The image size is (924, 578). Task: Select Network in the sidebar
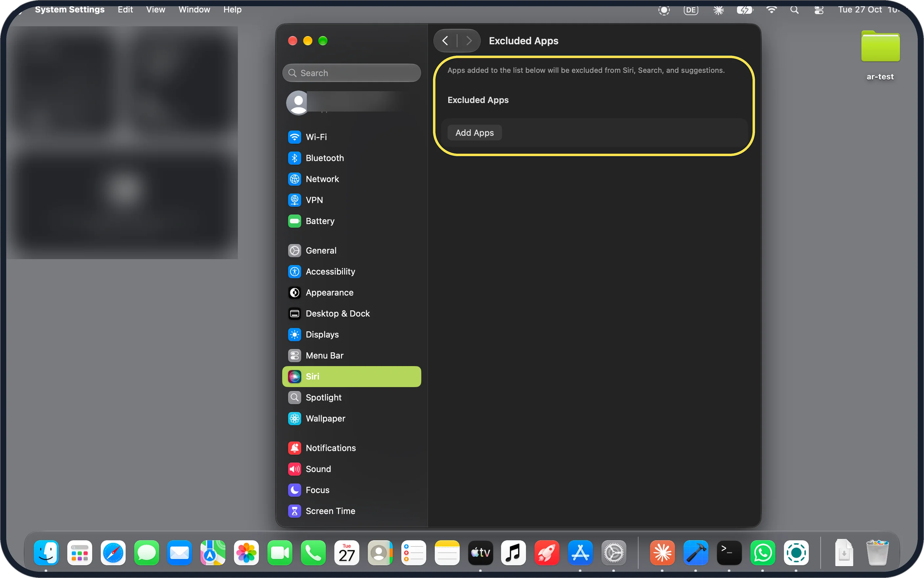tap(351, 179)
